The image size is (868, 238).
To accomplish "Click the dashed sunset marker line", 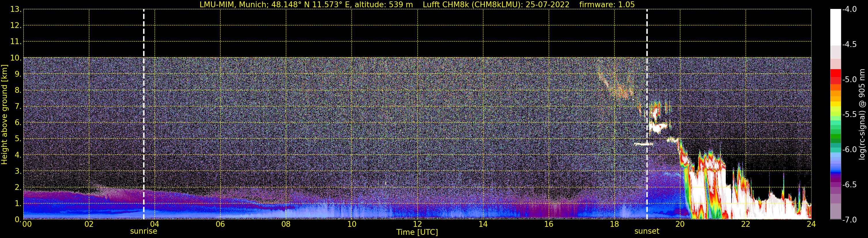I will (x=647, y=115).
